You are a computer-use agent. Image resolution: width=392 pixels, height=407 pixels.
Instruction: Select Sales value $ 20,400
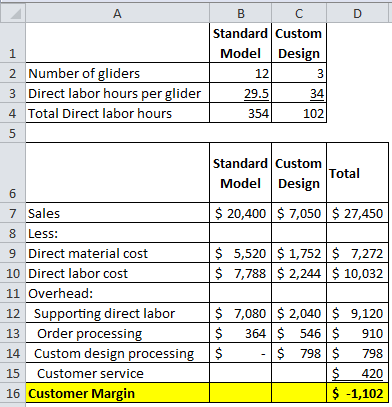[240, 213]
